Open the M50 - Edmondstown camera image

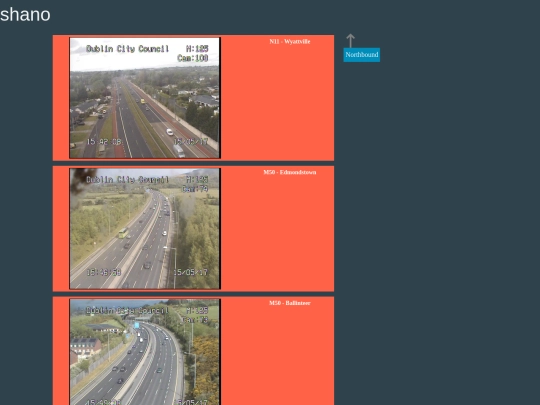145,229
